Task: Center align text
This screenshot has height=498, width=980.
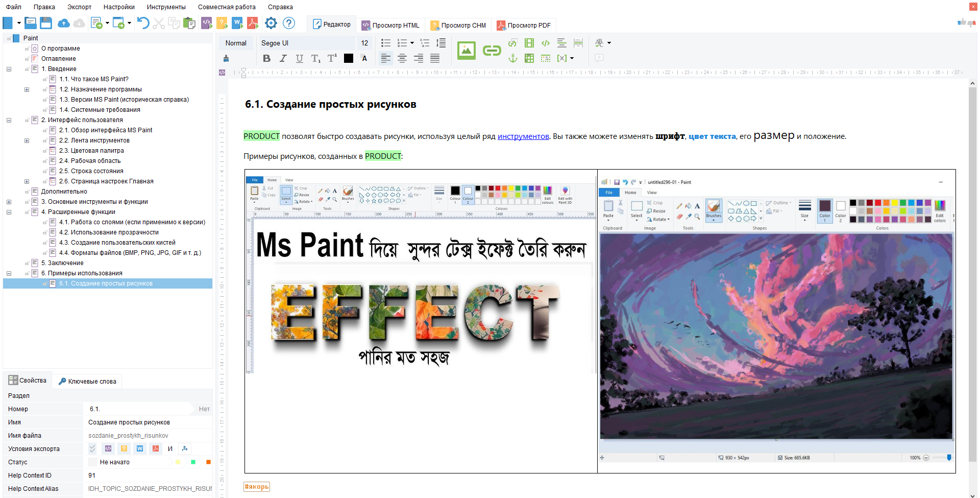Action: [x=402, y=58]
